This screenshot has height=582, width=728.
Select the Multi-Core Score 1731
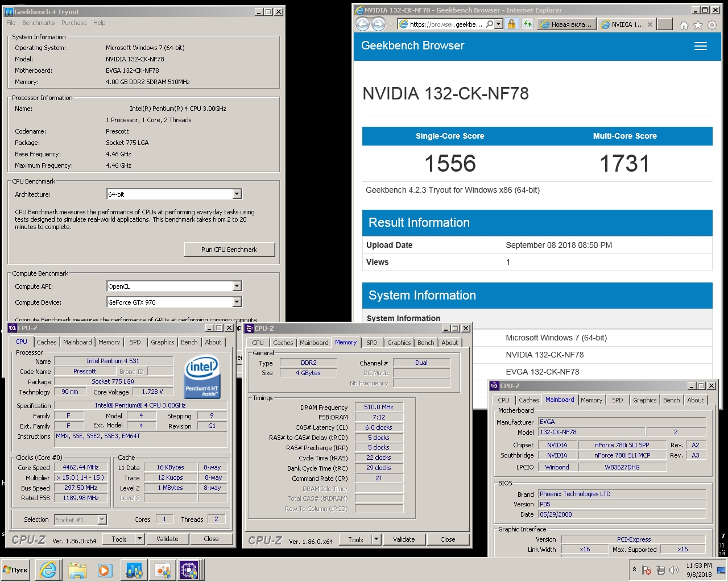click(624, 164)
